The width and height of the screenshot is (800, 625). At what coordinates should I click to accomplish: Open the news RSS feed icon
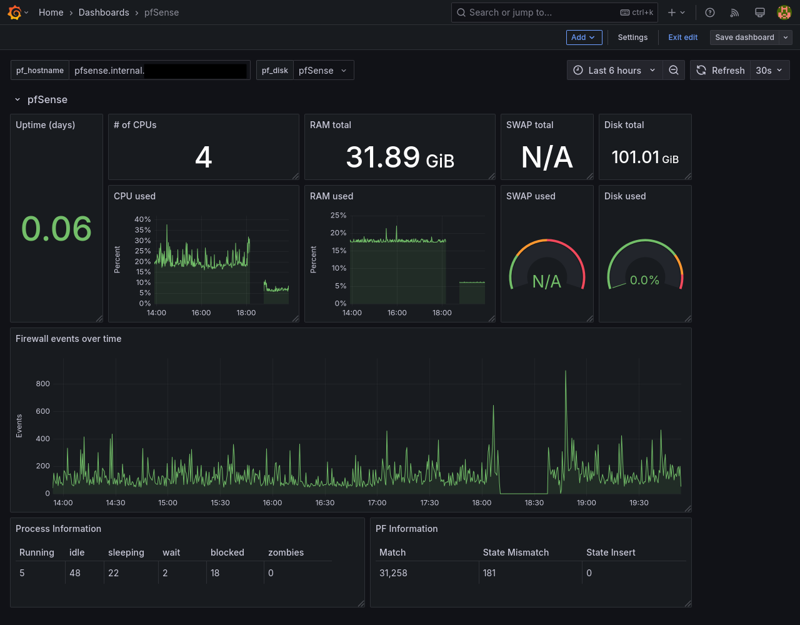[x=735, y=13]
